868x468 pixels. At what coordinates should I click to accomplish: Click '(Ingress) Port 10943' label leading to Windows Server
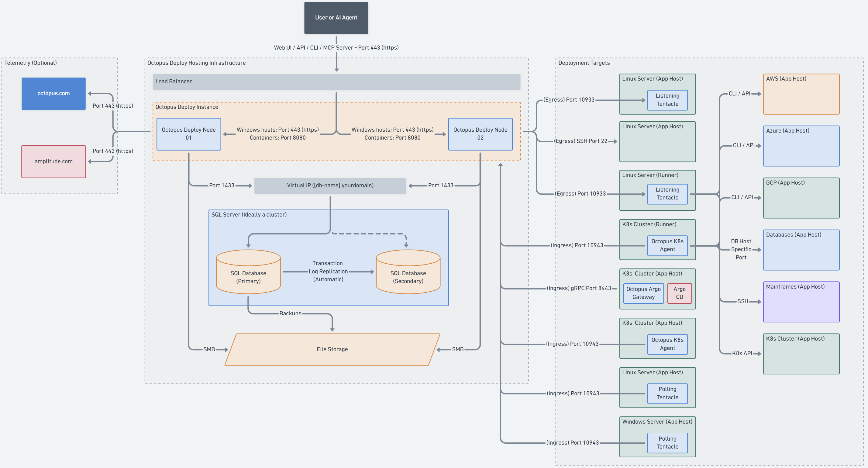click(573, 443)
